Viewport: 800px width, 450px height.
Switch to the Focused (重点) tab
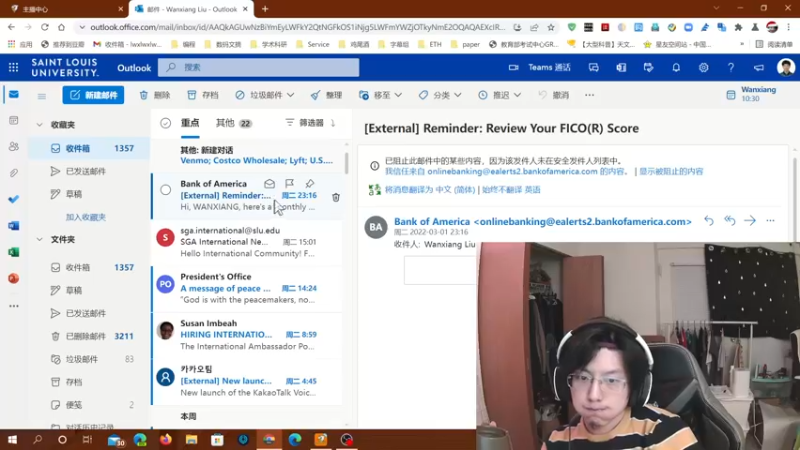(190, 123)
